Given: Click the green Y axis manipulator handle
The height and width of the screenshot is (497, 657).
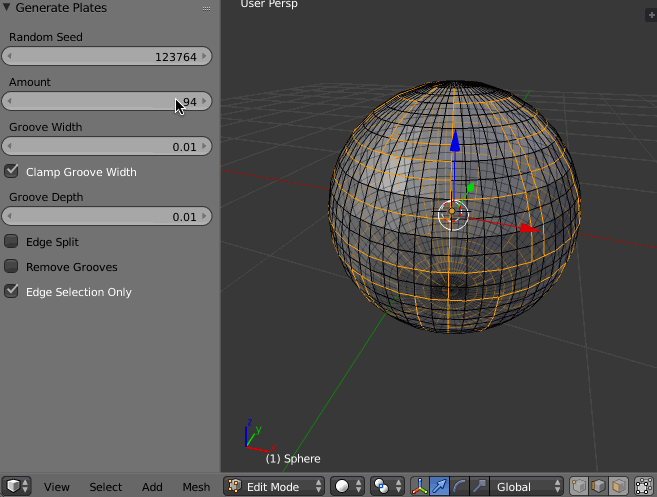Looking at the screenshot, I should pyautogui.click(x=470, y=188).
